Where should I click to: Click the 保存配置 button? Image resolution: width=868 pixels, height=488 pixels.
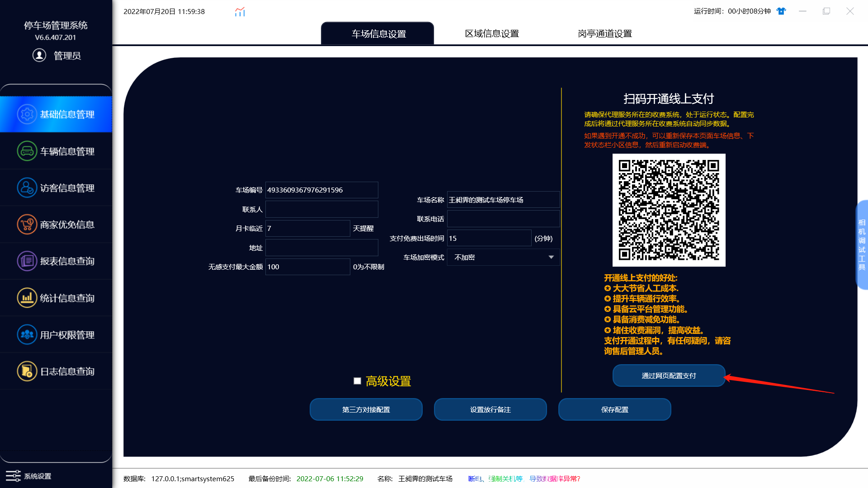tap(615, 409)
